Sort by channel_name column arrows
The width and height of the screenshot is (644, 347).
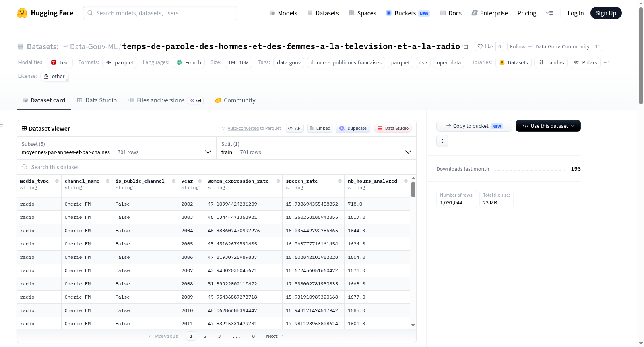(107, 181)
